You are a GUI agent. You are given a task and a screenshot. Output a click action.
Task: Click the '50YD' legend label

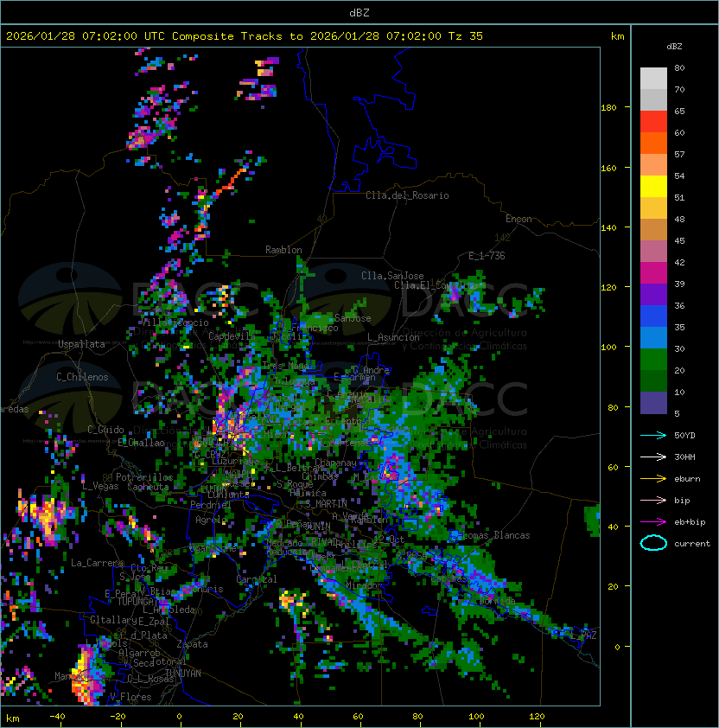click(x=684, y=435)
